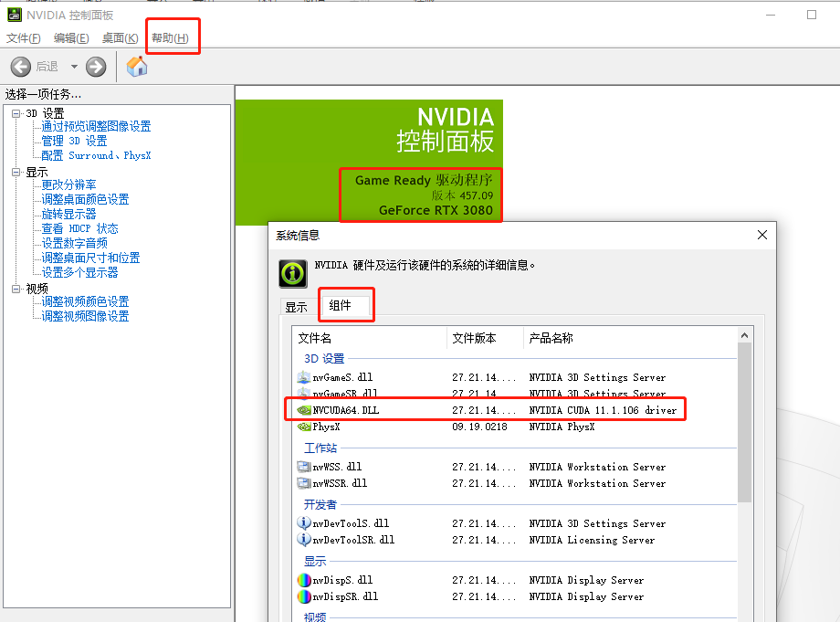Screen dimensions: 840x622
Task: Open 更改分辨率 link
Action: coord(68,184)
